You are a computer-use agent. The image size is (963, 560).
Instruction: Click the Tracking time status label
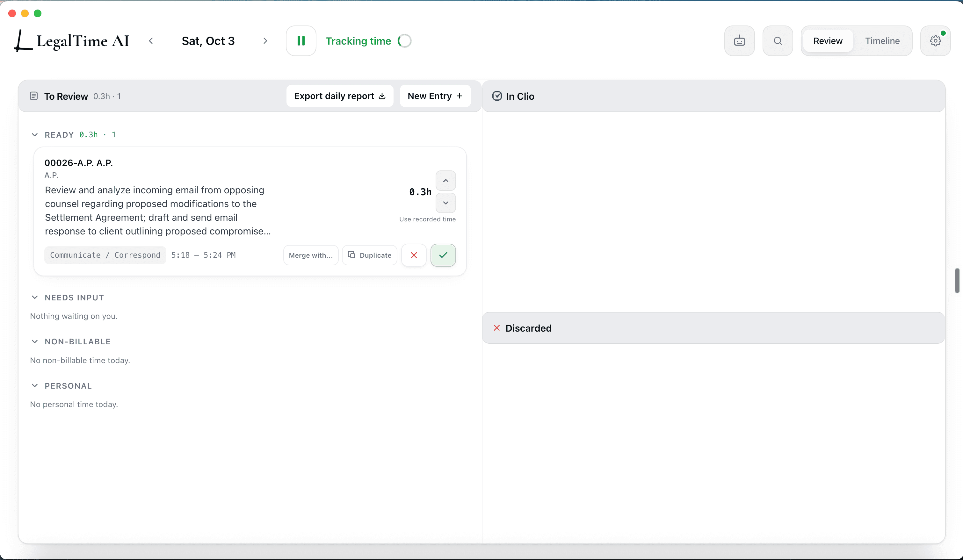[358, 41]
